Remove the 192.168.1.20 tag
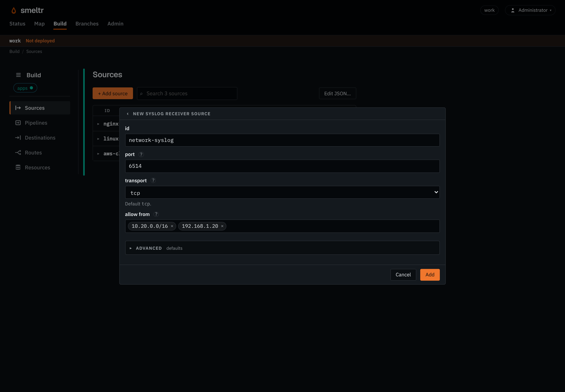The image size is (565, 392). pos(222,226)
